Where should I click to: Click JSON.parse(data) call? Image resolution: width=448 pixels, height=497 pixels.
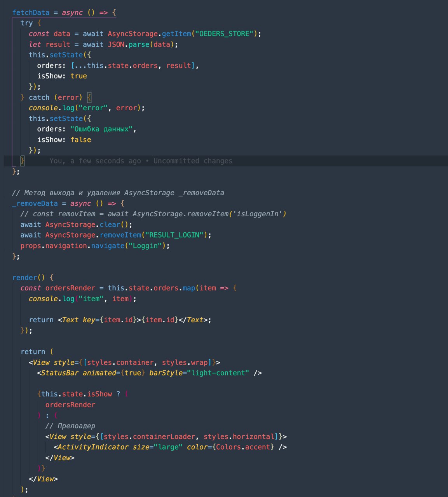click(141, 44)
